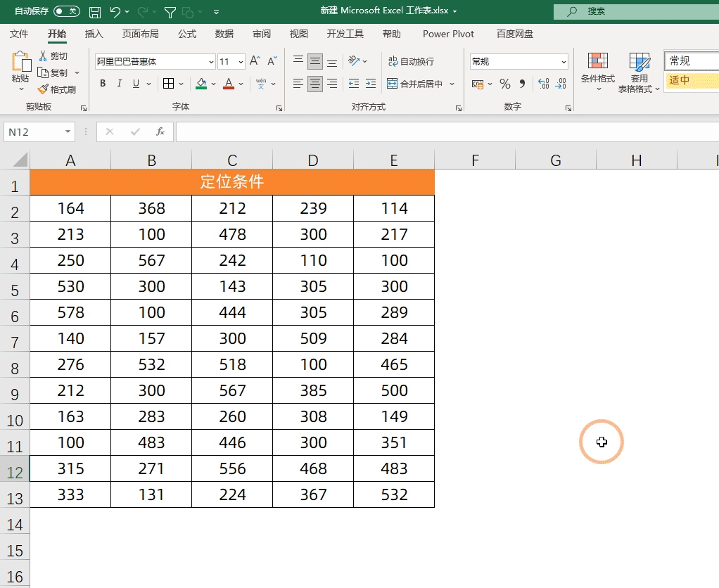
Task: Switch to the 插入 (Insert) tab
Action: coord(94,34)
